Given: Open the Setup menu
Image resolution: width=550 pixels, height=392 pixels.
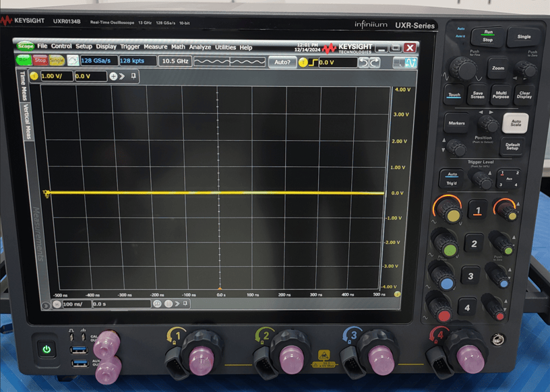Looking at the screenshot, I should click(84, 46).
